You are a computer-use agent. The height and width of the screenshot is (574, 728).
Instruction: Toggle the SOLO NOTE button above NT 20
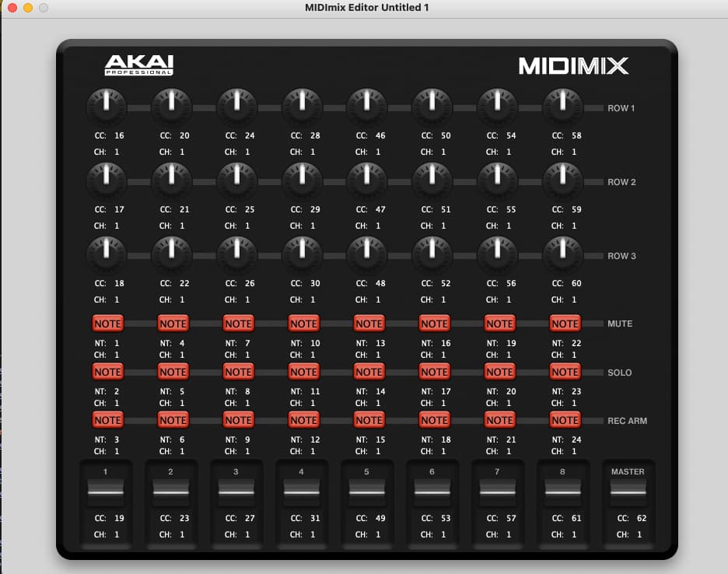pyautogui.click(x=499, y=372)
